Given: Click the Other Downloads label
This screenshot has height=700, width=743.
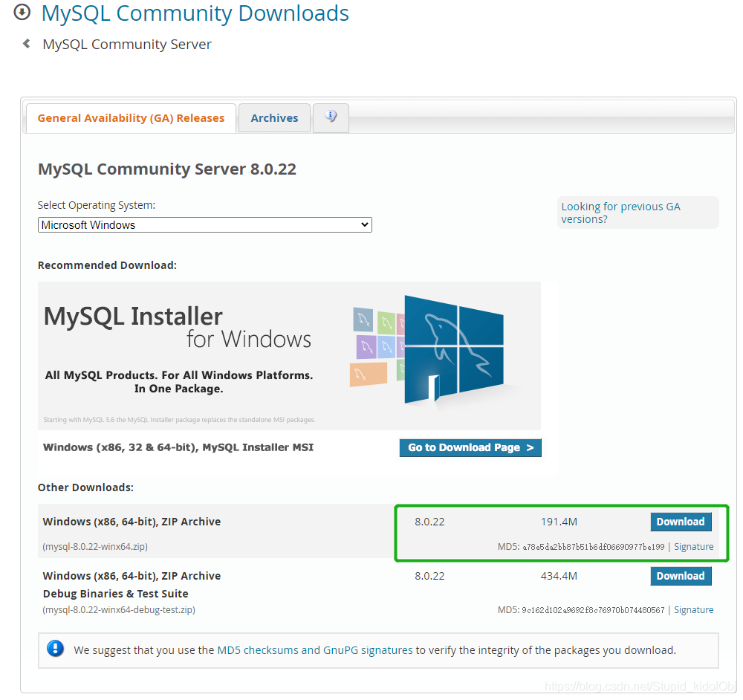Looking at the screenshot, I should [x=85, y=487].
